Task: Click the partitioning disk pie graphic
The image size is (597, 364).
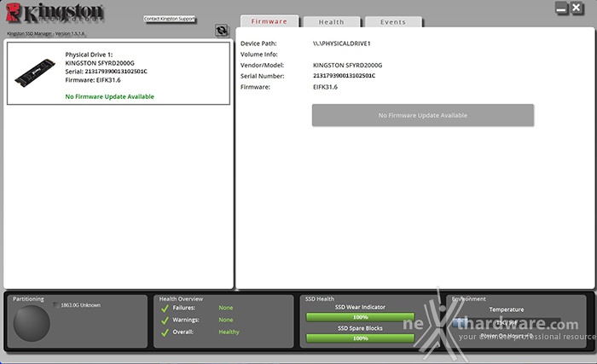Action: [x=32, y=323]
